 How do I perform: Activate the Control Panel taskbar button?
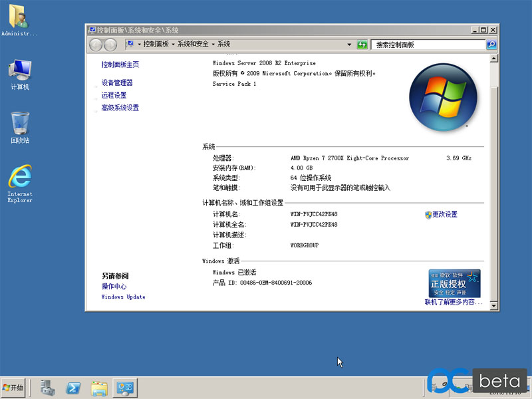(x=125, y=388)
